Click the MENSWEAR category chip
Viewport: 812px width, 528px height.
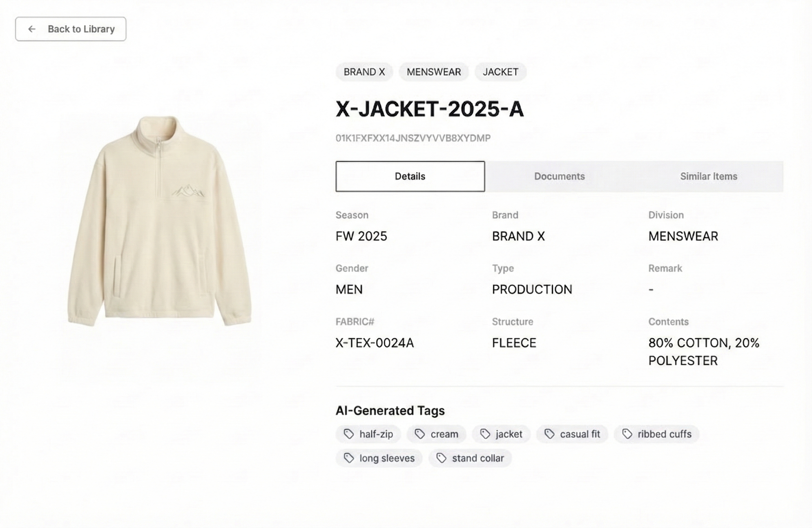coord(434,72)
